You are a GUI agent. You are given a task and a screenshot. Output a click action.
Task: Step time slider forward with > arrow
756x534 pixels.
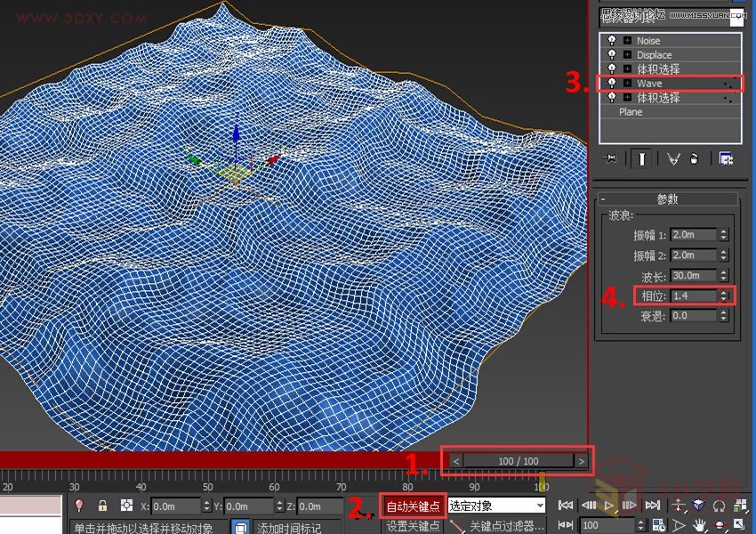(x=582, y=461)
